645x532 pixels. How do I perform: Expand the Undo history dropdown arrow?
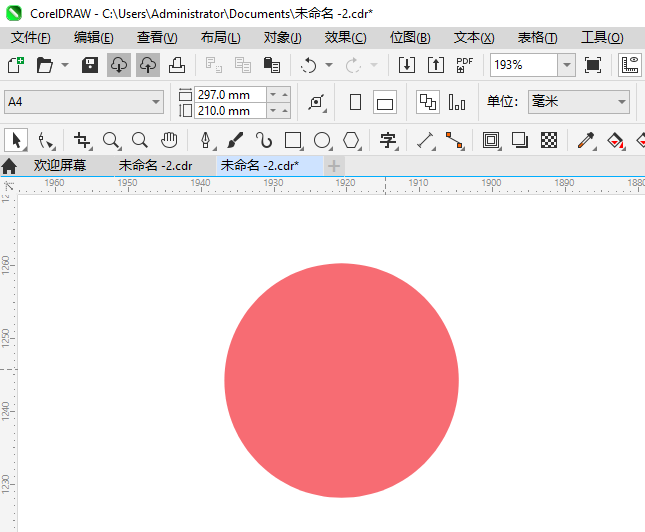329,65
